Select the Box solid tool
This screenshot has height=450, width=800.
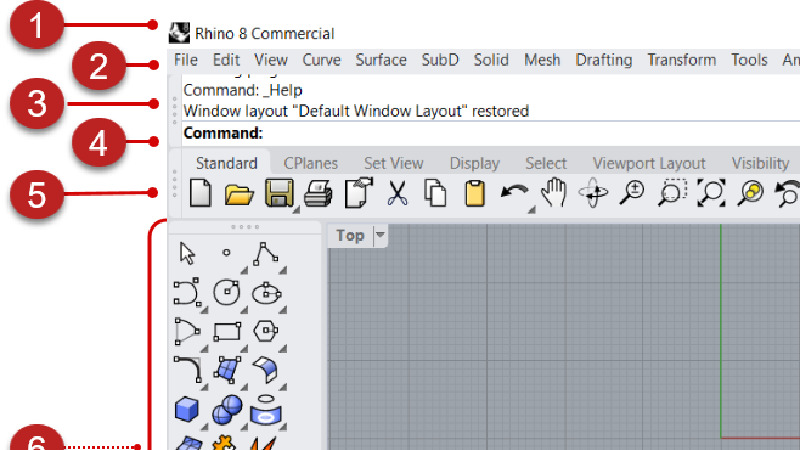(187, 410)
